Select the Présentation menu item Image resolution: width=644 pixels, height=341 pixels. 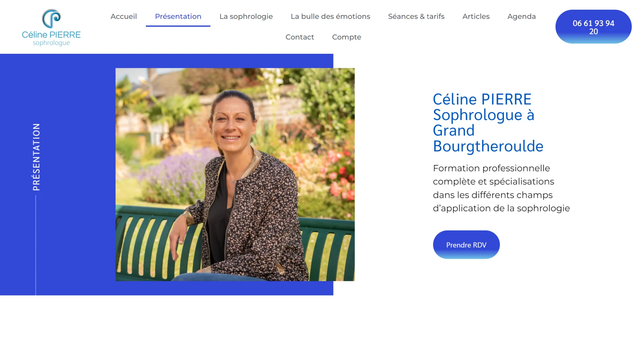coord(178,16)
